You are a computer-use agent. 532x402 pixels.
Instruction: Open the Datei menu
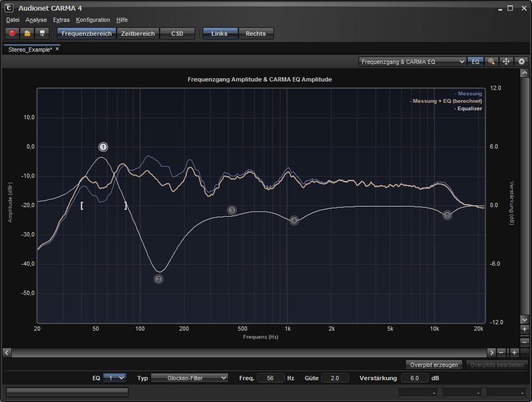13,20
